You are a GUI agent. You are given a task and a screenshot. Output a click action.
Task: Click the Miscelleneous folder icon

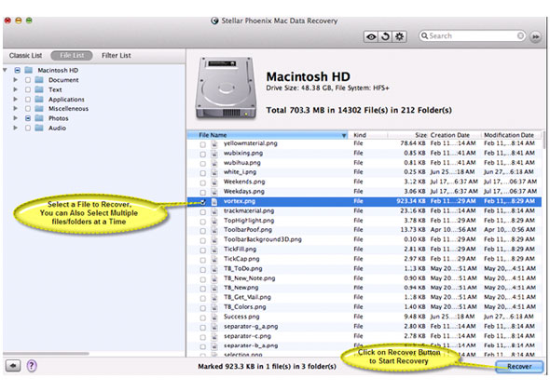coord(39,109)
